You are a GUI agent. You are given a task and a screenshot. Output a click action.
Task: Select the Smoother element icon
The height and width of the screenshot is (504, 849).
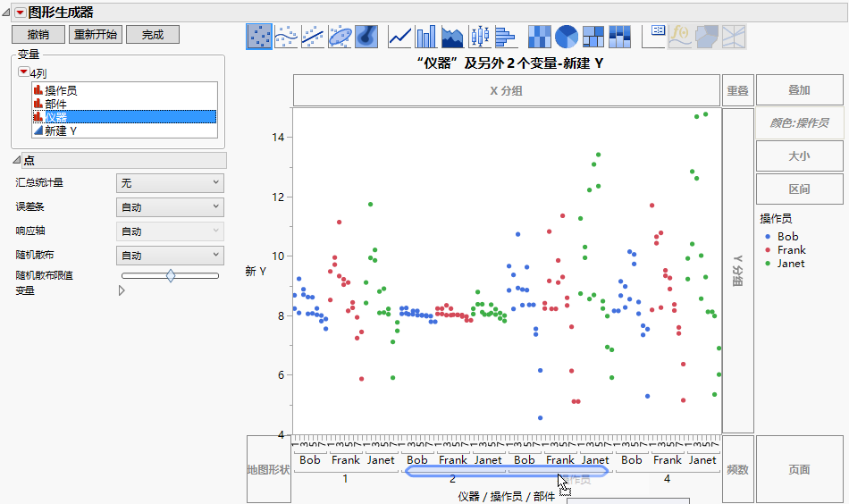286,36
